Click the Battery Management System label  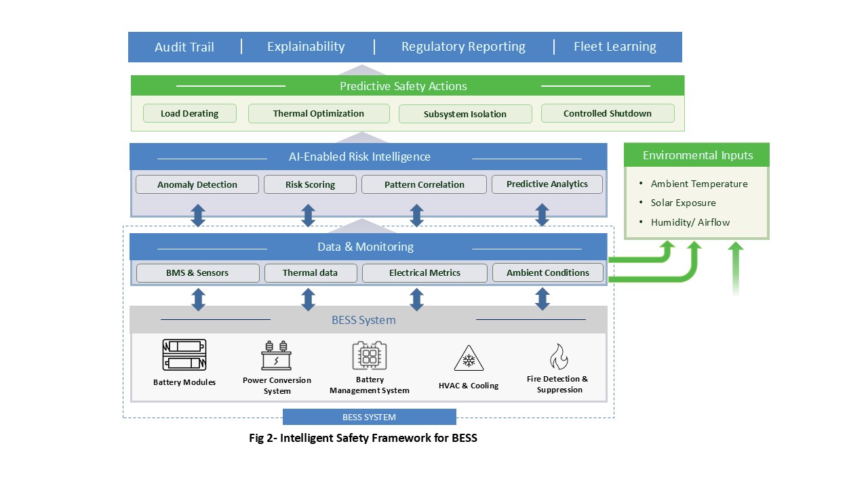click(370, 385)
